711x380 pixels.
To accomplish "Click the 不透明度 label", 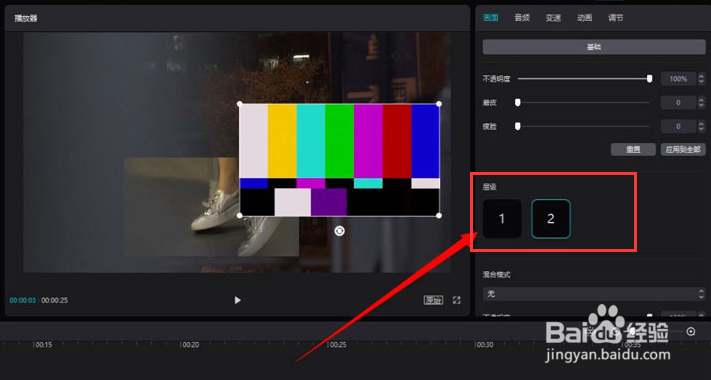I will [x=497, y=79].
